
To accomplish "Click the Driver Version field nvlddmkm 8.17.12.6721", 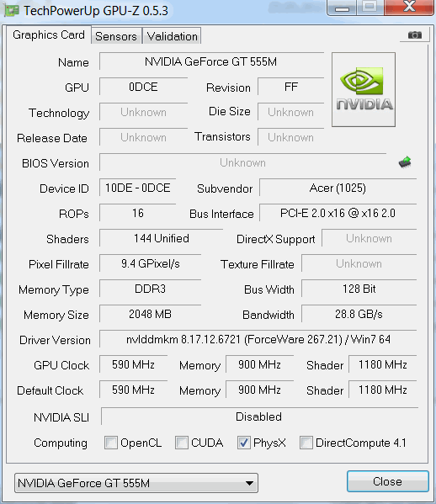I will tap(258, 339).
